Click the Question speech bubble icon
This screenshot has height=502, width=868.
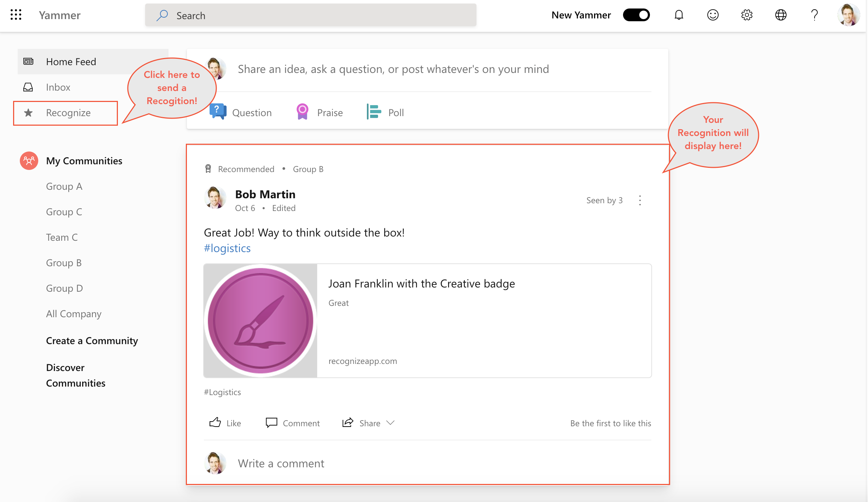coord(218,112)
